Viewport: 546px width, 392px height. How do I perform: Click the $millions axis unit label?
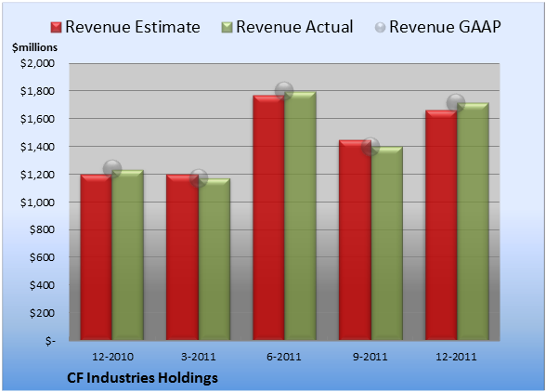pos(34,47)
